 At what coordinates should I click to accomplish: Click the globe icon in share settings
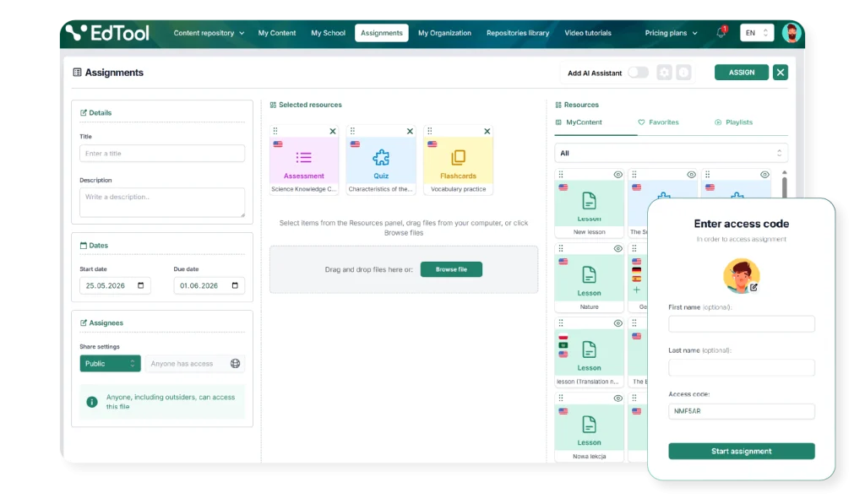235,363
